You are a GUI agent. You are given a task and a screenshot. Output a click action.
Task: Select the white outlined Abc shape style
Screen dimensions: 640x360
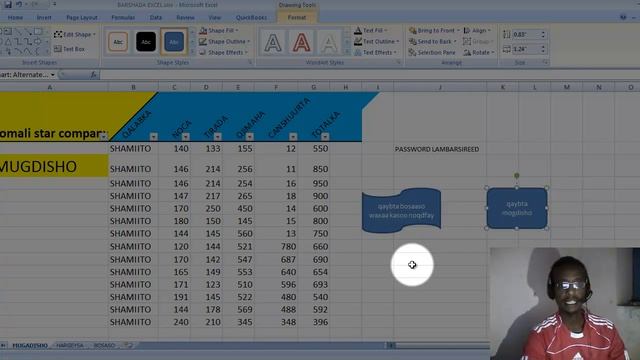(x=118, y=42)
